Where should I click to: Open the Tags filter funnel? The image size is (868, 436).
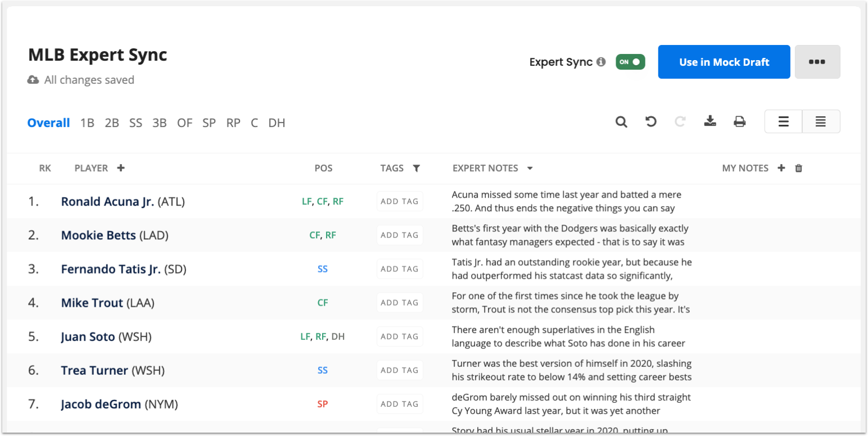[x=416, y=168]
